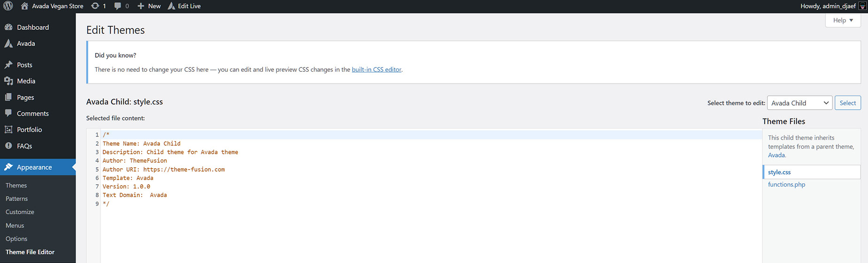Screen dimensions: 868x263
Task: Click code line 'Author: ThemeFusion'
Action: click(x=135, y=160)
